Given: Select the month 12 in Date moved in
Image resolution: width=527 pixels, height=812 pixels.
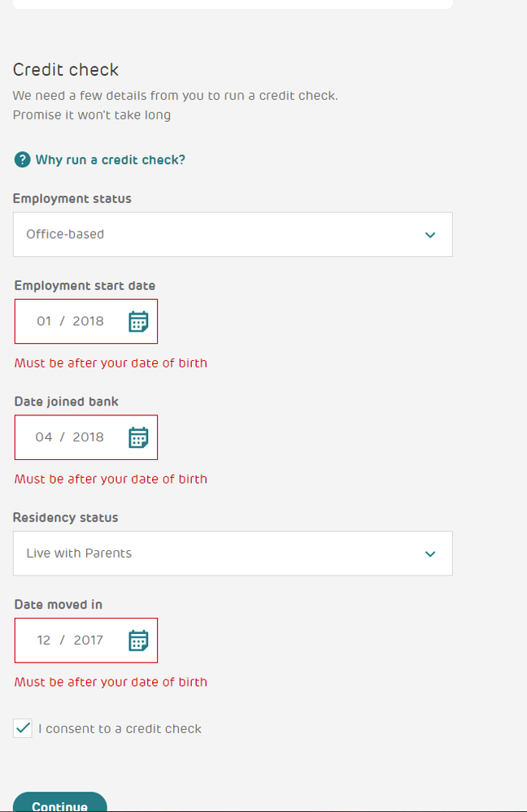Looking at the screenshot, I should (44, 640).
